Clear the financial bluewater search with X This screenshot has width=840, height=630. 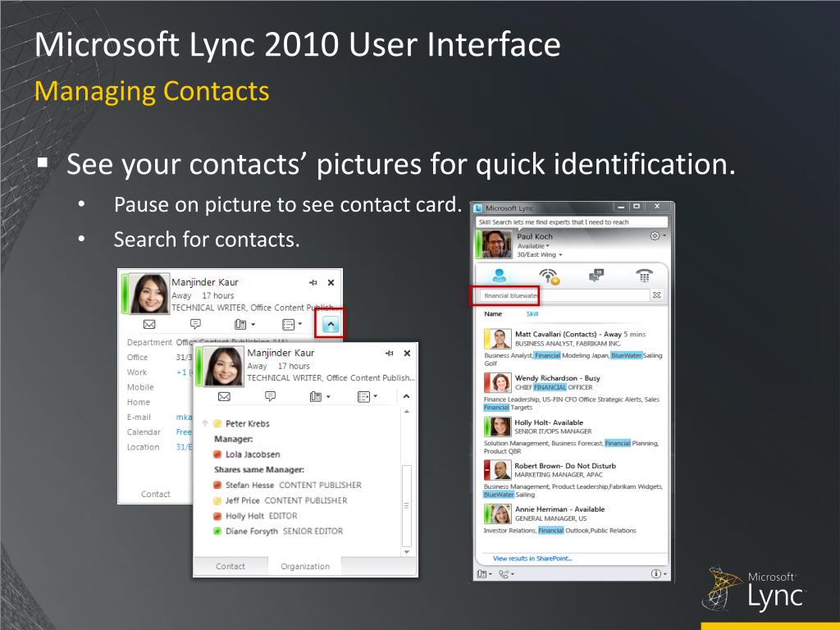[x=656, y=295]
